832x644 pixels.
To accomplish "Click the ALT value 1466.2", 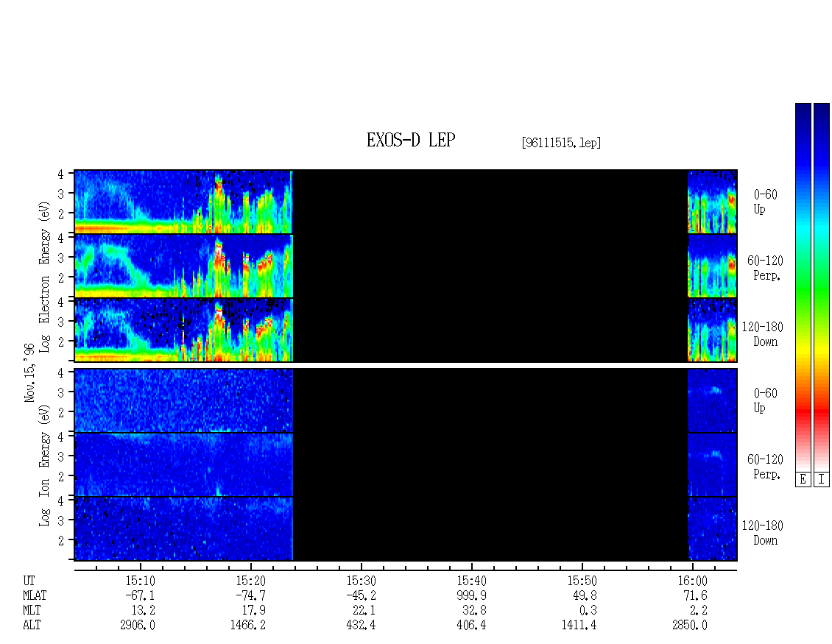I will coord(248,626).
